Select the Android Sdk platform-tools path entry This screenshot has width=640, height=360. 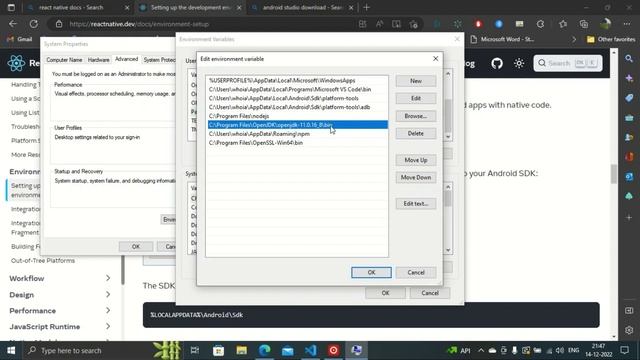tap(298, 98)
